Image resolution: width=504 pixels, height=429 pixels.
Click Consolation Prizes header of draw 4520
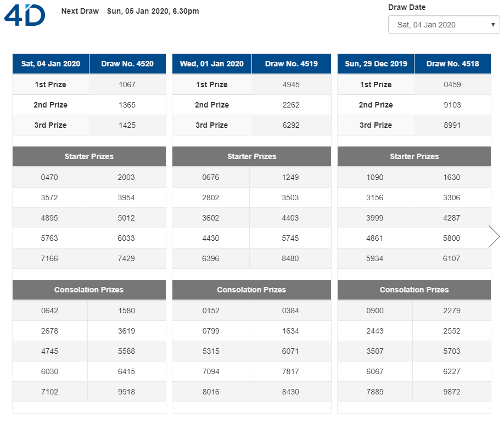(x=89, y=290)
